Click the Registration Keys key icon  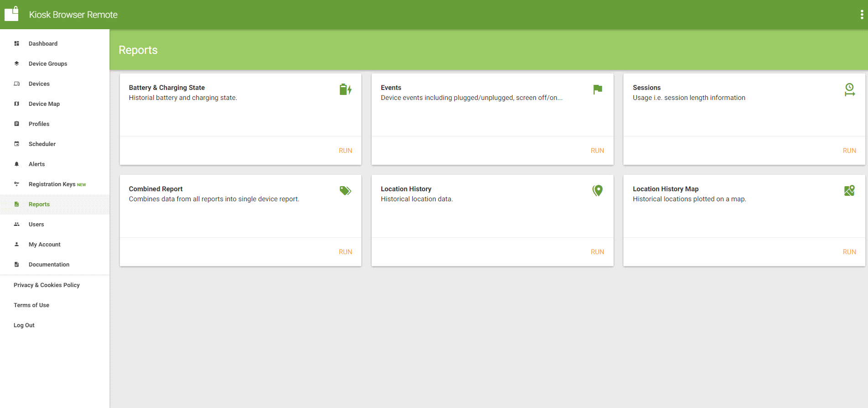17,184
